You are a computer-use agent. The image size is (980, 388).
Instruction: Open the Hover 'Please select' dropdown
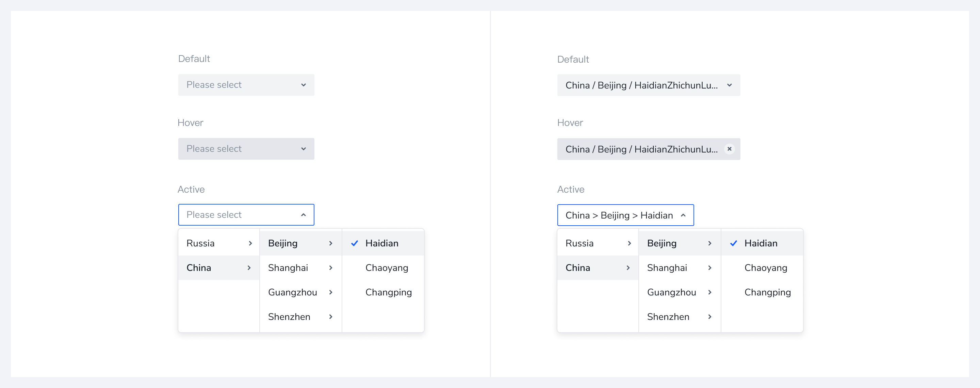click(246, 149)
